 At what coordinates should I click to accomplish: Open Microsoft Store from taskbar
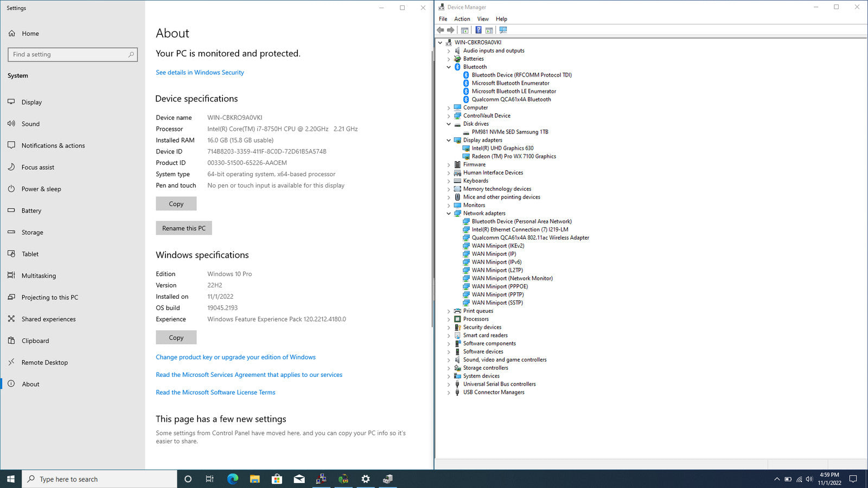click(x=277, y=479)
